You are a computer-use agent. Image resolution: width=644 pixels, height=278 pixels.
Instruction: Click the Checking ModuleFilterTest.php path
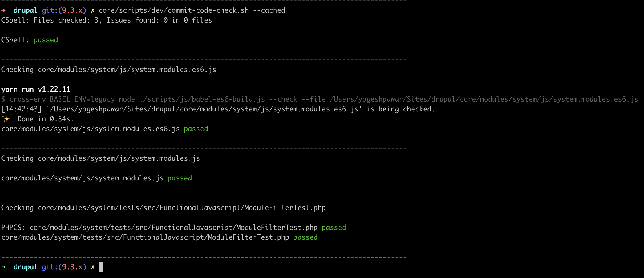(x=182, y=208)
